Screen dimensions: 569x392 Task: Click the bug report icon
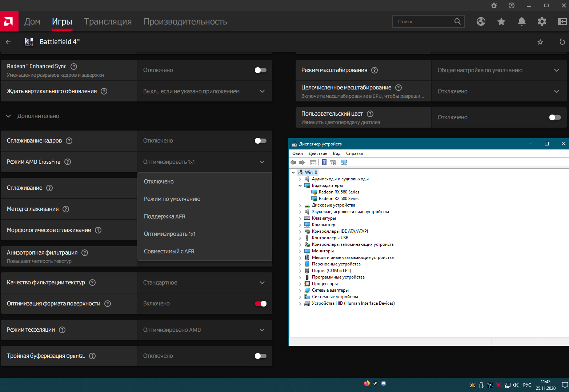[x=494, y=5]
